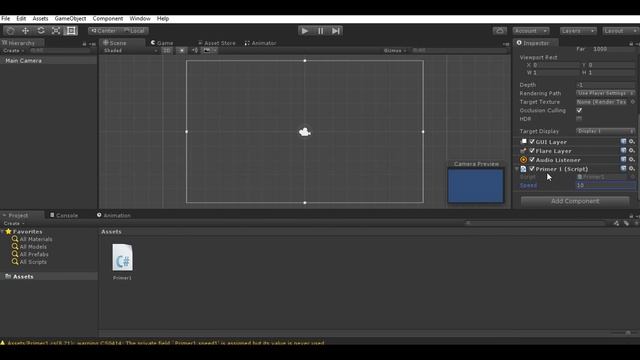Open the Component menu
This screenshot has height=360, width=640.
108,18
